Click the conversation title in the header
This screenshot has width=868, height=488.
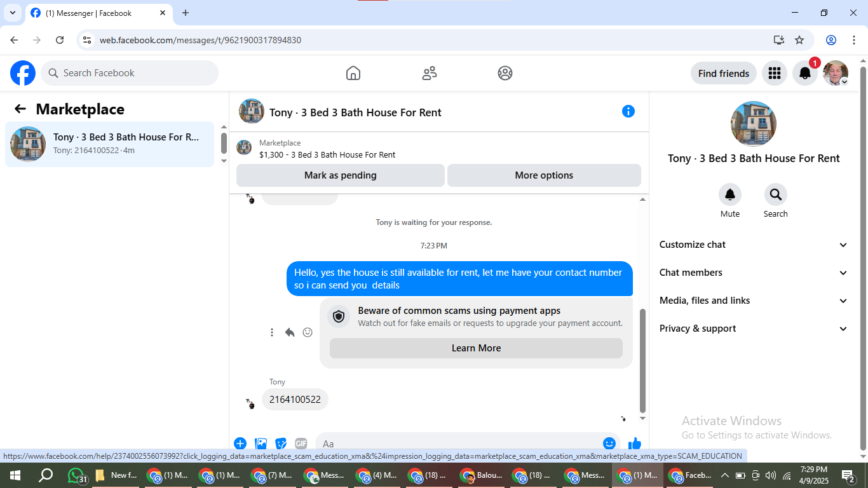[355, 112]
